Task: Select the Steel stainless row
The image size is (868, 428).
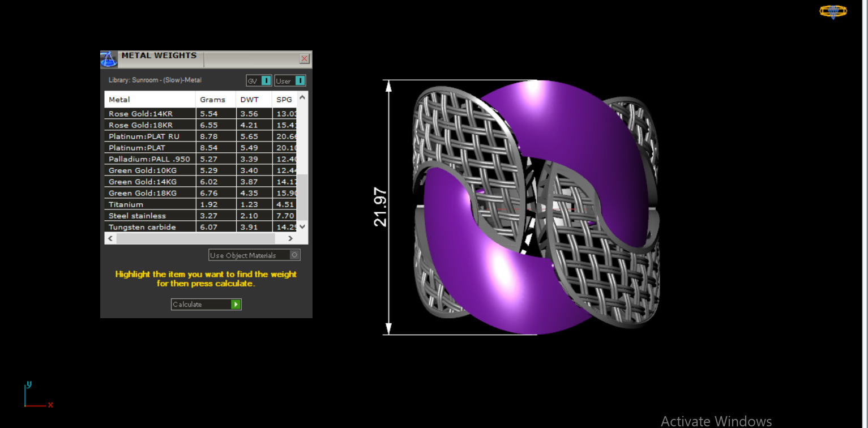Action: [x=200, y=216]
